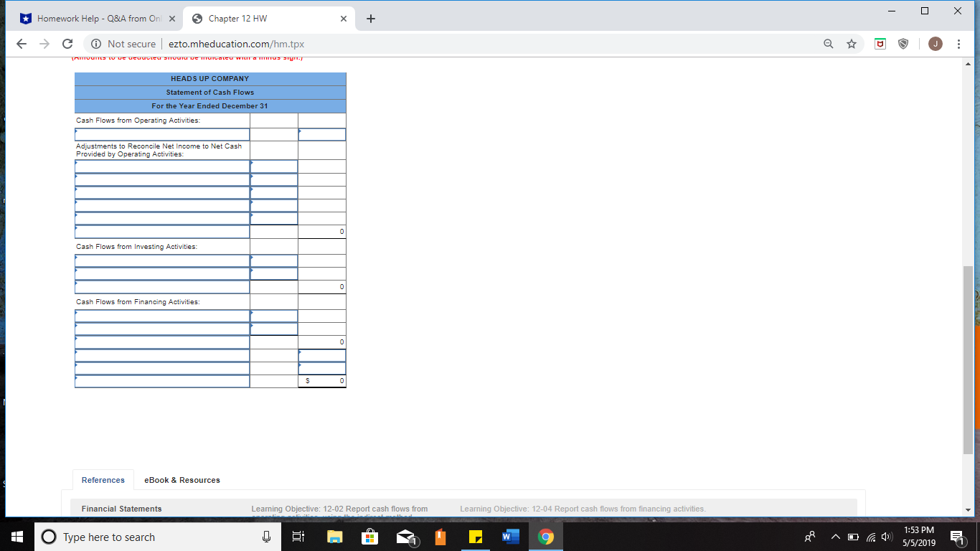Click the browser forward arrow

[x=44, y=44]
